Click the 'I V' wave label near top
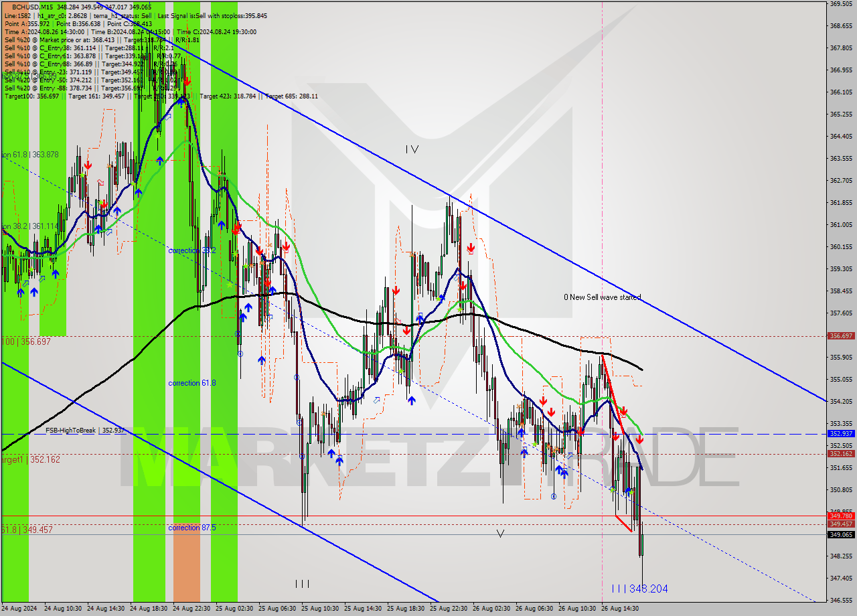 [x=412, y=149]
